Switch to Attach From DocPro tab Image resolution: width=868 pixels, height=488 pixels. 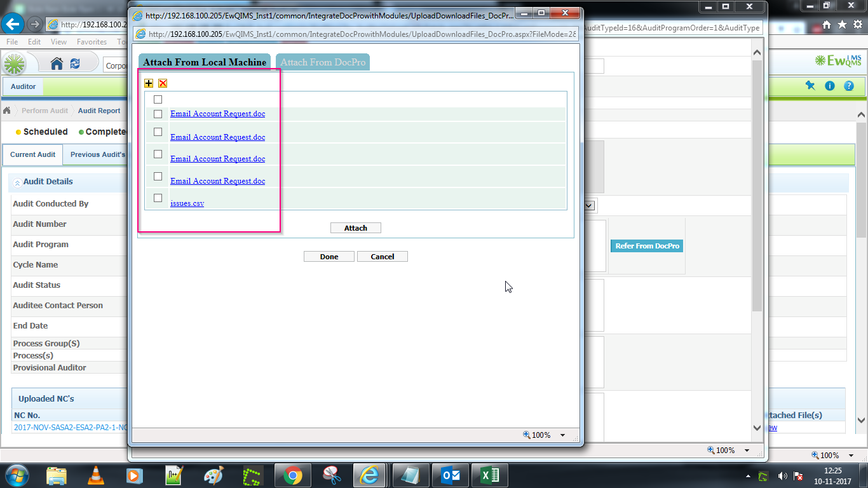(x=323, y=62)
